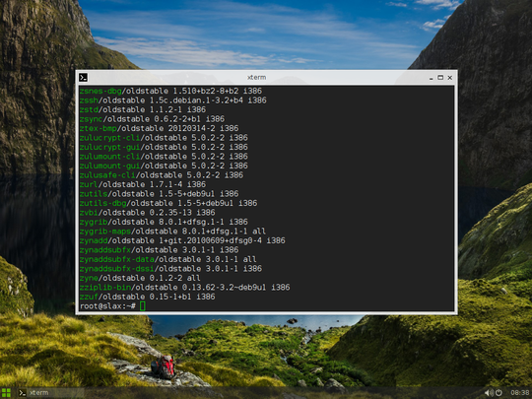
Task: Select the zynaddsubfx-data package line
Action: pyautogui.click(x=167, y=259)
